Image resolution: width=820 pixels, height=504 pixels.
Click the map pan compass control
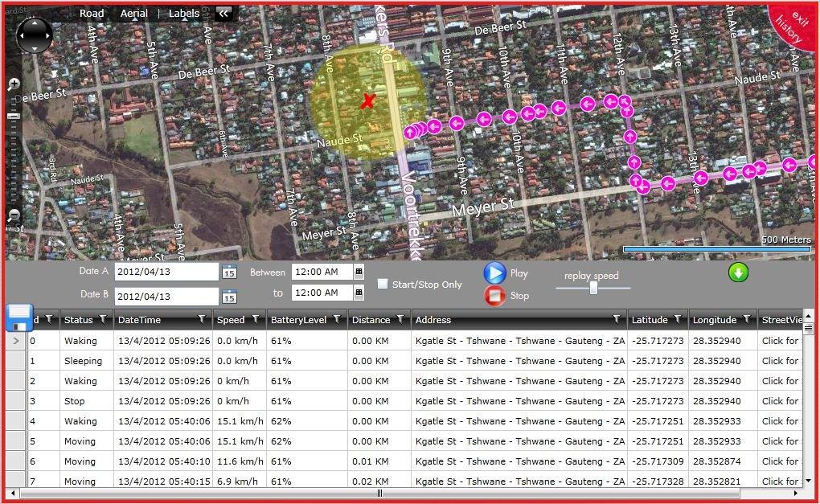tap(35, 34)
